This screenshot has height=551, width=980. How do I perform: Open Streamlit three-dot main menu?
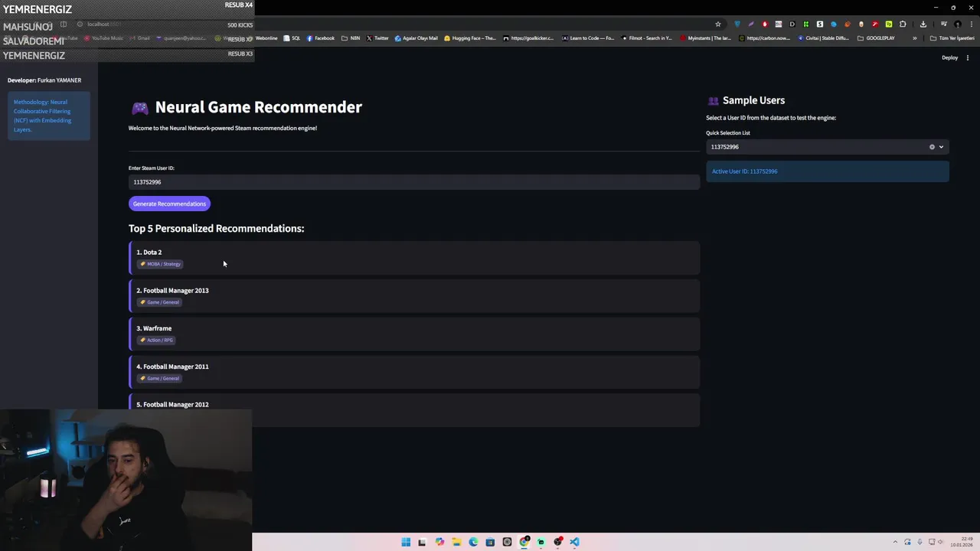coord(968,57)
